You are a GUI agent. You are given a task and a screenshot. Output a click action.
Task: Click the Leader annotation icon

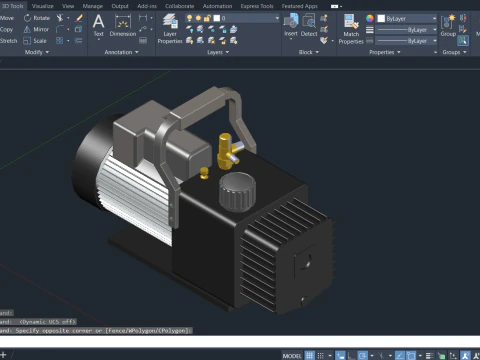click(143, 29)
